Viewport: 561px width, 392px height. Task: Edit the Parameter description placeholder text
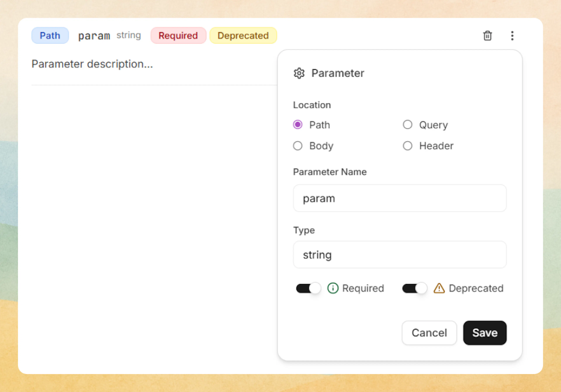(92, 64)
